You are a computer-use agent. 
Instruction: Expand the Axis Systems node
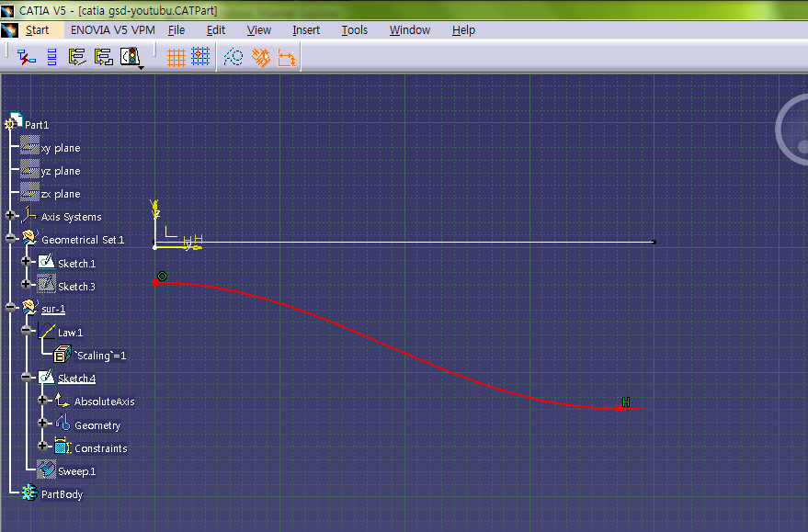pos(11,217)
